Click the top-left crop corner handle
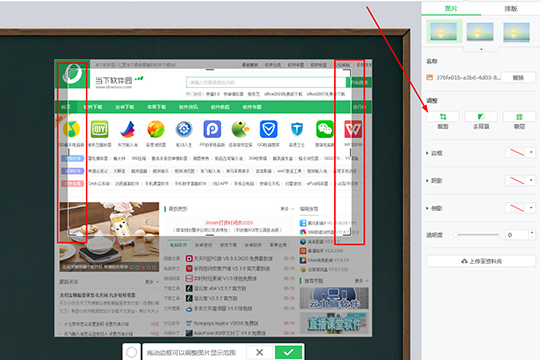This screenshot has width=540, height=360. click(x=72, y=73)
